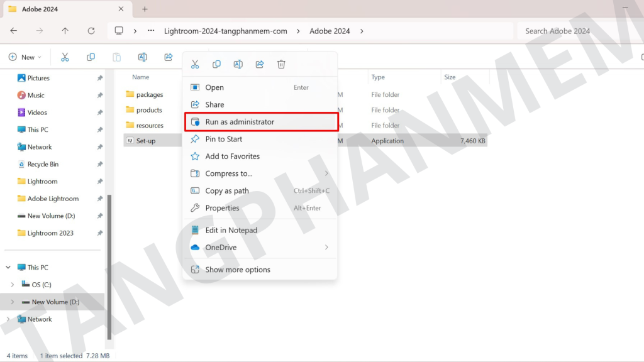Select Copy as path option
This screenshot has width=644, height=362.
coord(226,191)
